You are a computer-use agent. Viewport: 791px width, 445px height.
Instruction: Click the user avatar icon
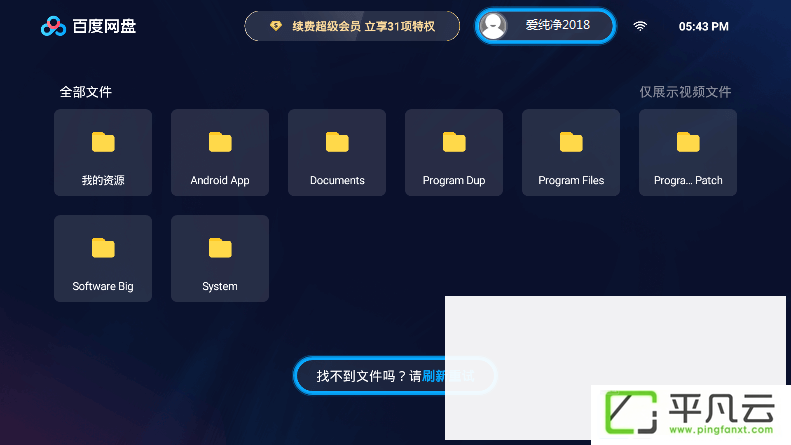pyautogui.click(x=493, y=26)
